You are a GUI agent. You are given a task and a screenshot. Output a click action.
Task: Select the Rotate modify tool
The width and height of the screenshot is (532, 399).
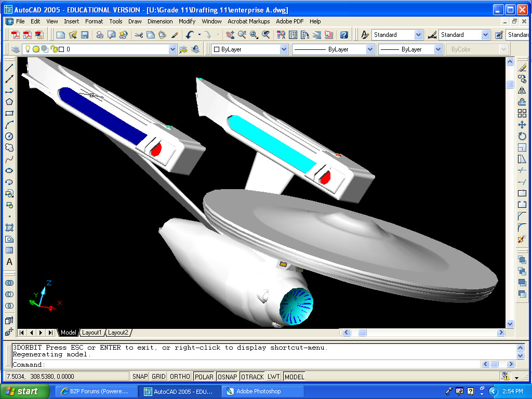[x=522, y=137]
